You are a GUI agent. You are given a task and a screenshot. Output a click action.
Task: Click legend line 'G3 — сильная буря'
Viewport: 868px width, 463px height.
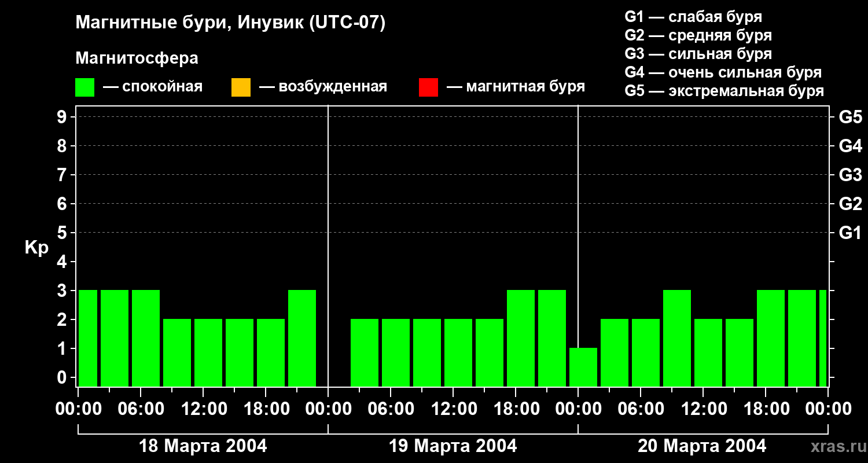pyautogui.click(x=698, y=54)
